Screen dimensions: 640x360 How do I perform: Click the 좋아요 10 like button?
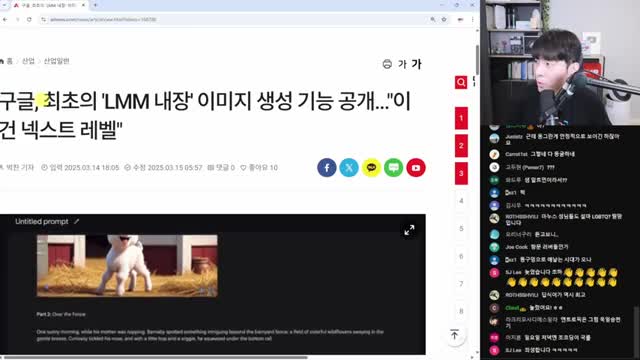(x=259, y=168)
